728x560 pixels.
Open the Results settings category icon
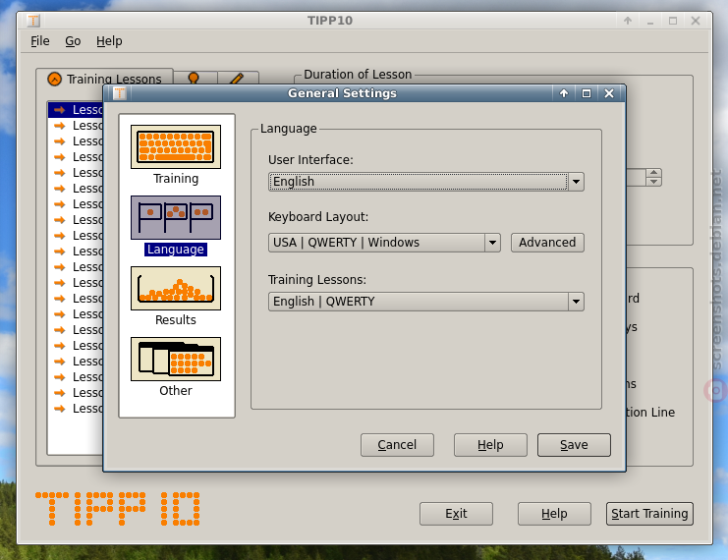176,288
